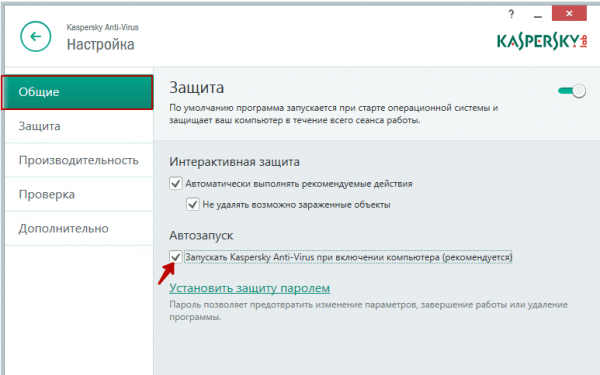The height and width of the screenshot is (375, 600).
Task: Click the Автозапуск section heading
Action: click(201, 235)
